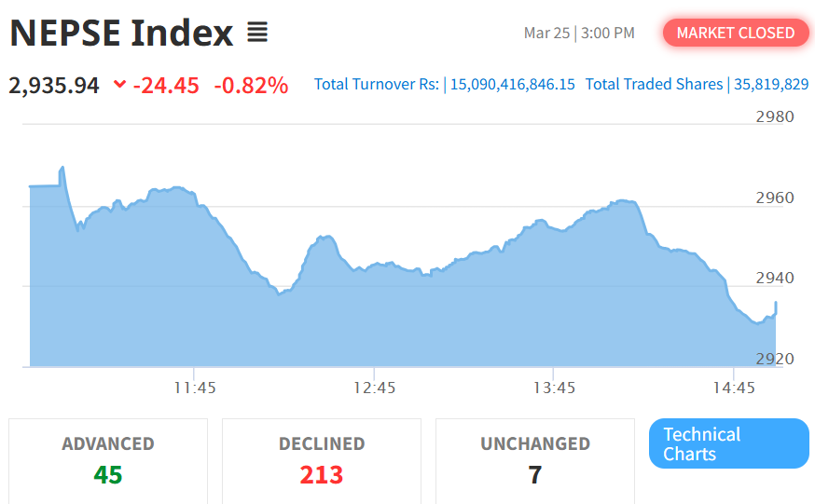Viewport: 815px width, 504px height.
Task: Click the -0.82% percentage change
Action: 251,86
